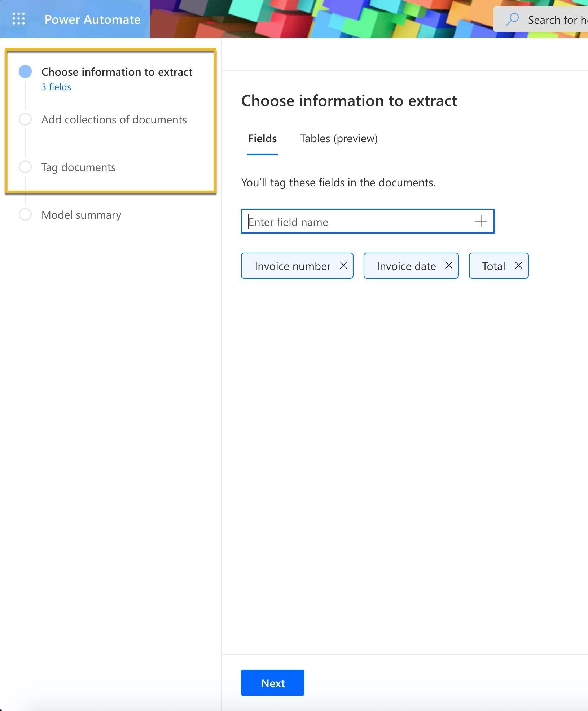Viewport: 588px width, 711px height.
Task: Click the plus icon to add field
Action: coord(481,221)
